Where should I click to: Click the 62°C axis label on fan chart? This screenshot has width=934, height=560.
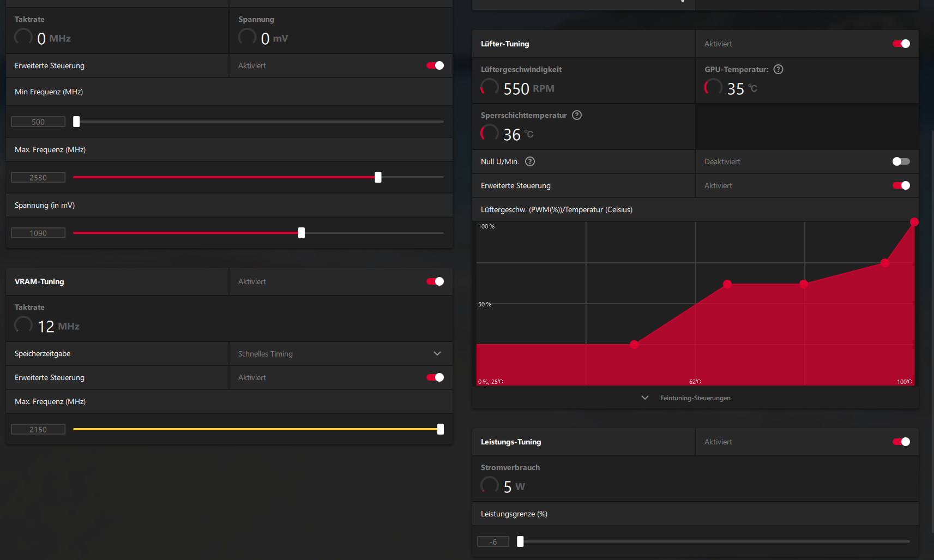(695, 382)
